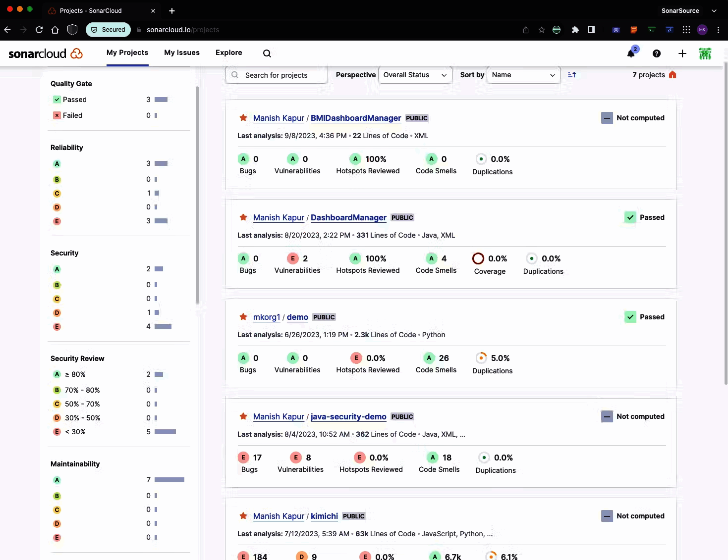
Task: Click the Manish Kapur profile link
Action: click(279, 118)
